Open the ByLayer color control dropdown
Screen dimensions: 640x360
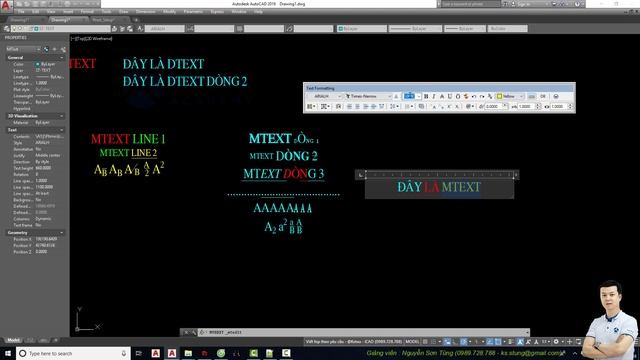click(x=362, y=29)
